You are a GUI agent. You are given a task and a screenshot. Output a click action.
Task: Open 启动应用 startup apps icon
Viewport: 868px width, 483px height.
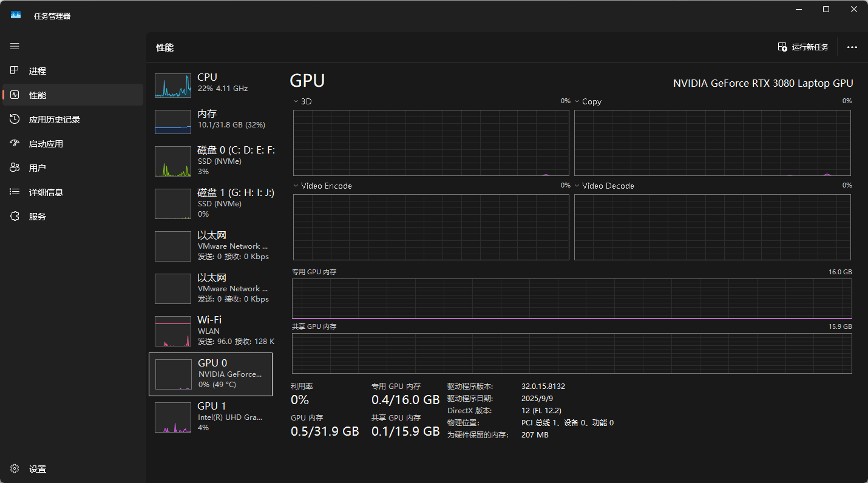point(15,144)
